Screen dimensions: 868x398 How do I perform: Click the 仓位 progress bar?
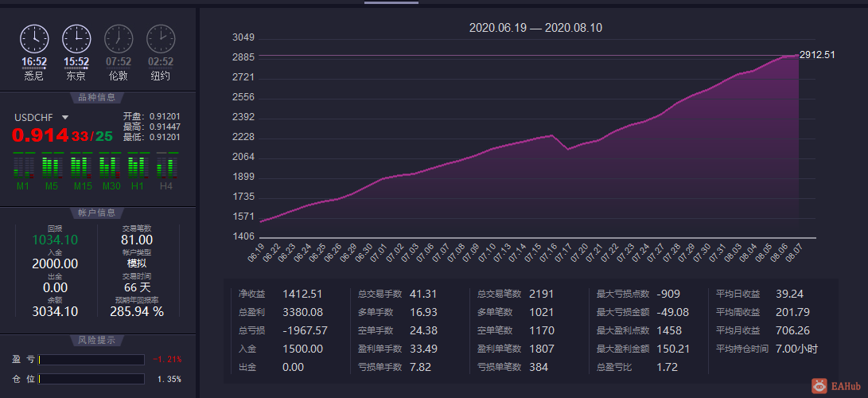point(91,379)
